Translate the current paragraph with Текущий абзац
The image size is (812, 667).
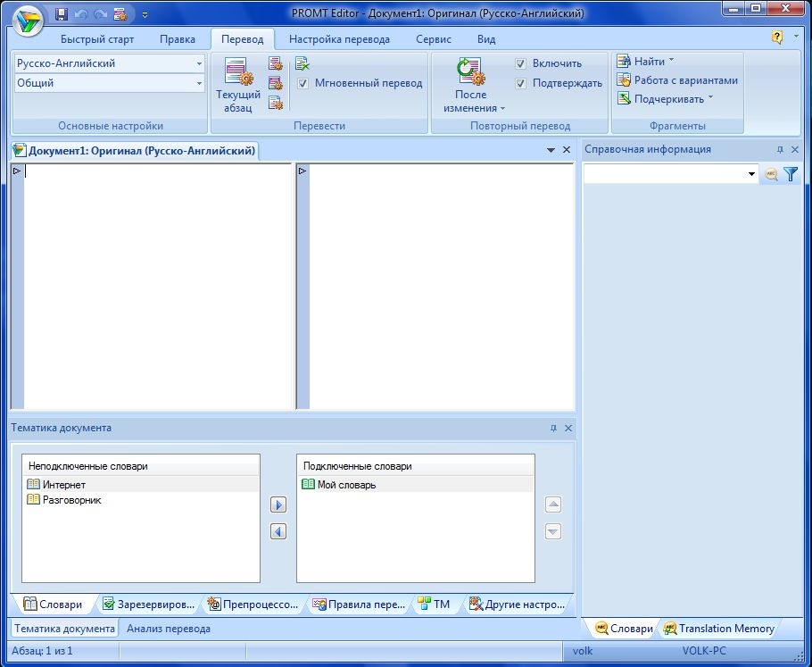pos(238,85)
